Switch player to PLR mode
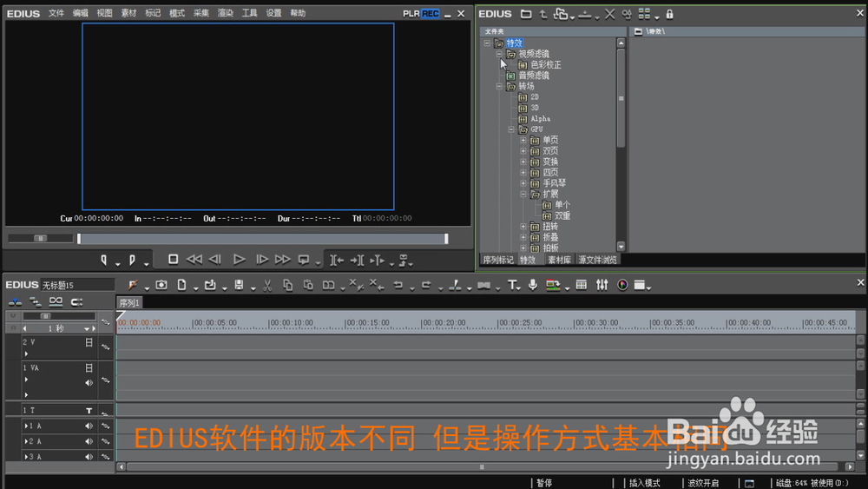 (411, 13)
